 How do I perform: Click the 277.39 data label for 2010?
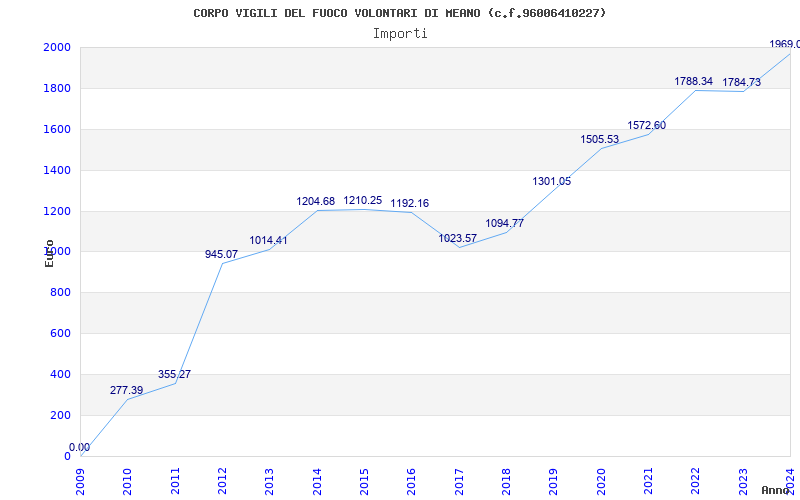pos(127,390)
